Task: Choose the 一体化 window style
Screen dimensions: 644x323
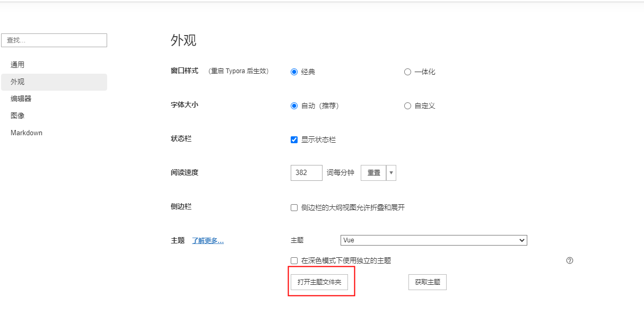Action: pos(407,72)
